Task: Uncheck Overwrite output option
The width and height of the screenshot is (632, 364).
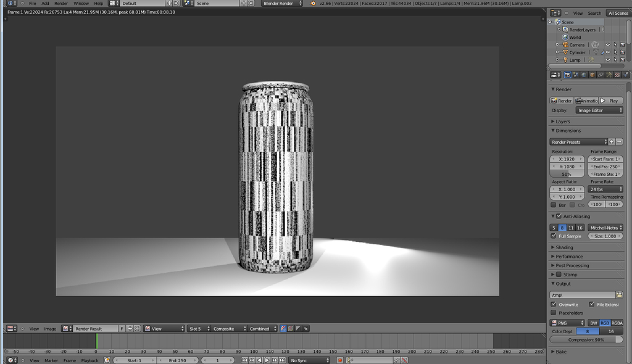Action: 554,304
